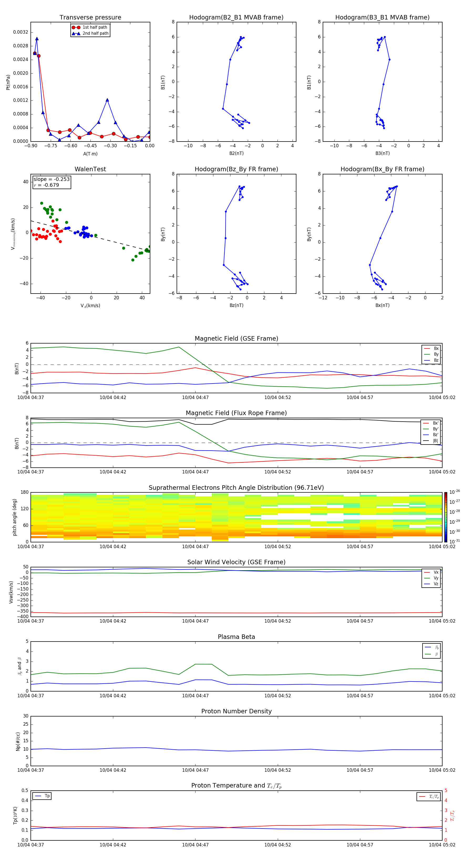Select the 'Tp' legend entry in temperature plot
Viewport: 473px width, 868px height.
42,796
